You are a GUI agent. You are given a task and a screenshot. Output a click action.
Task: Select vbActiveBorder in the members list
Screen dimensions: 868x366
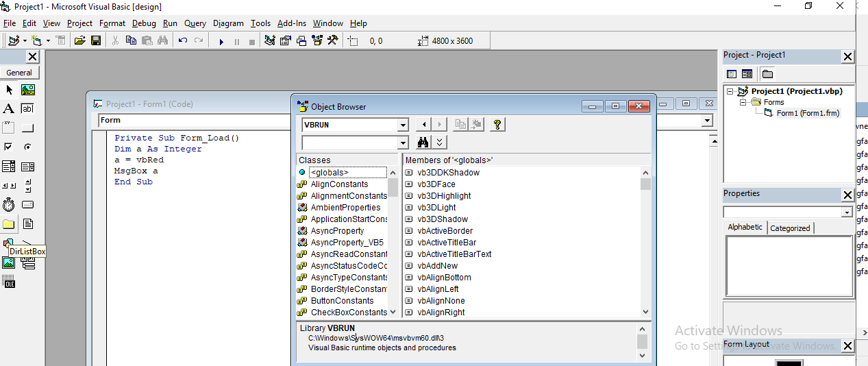445,231
